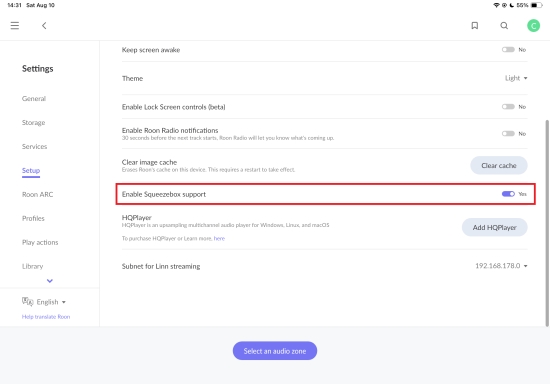Disable the Squeezebox support toggle

click(x=508, y=194)
